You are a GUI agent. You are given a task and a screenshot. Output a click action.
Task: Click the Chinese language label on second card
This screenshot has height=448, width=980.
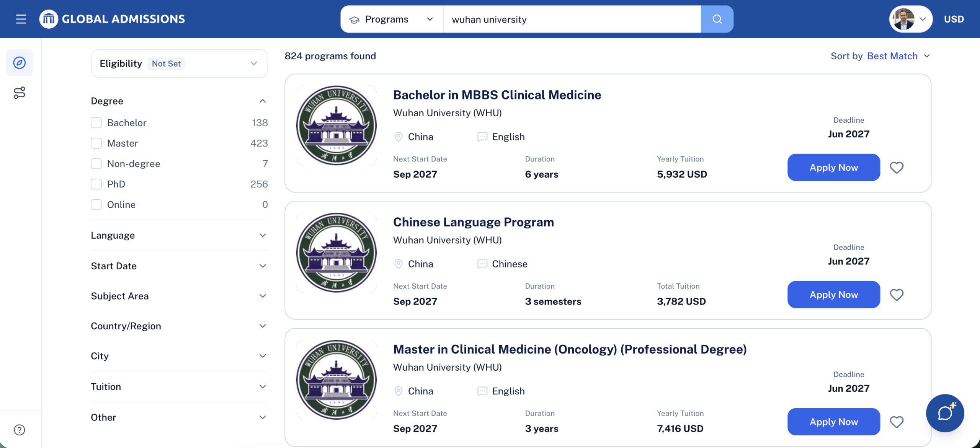[510, 264]
